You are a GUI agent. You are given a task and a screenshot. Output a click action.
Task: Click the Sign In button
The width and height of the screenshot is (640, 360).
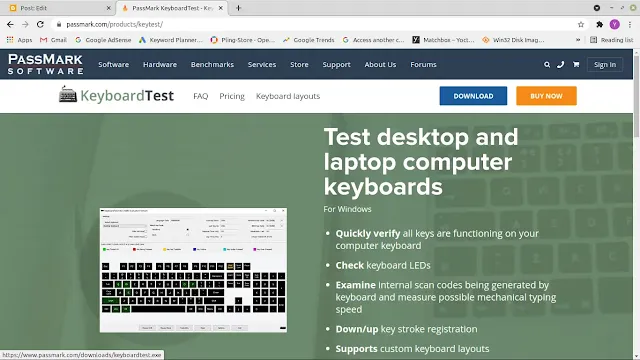[605, 64]
